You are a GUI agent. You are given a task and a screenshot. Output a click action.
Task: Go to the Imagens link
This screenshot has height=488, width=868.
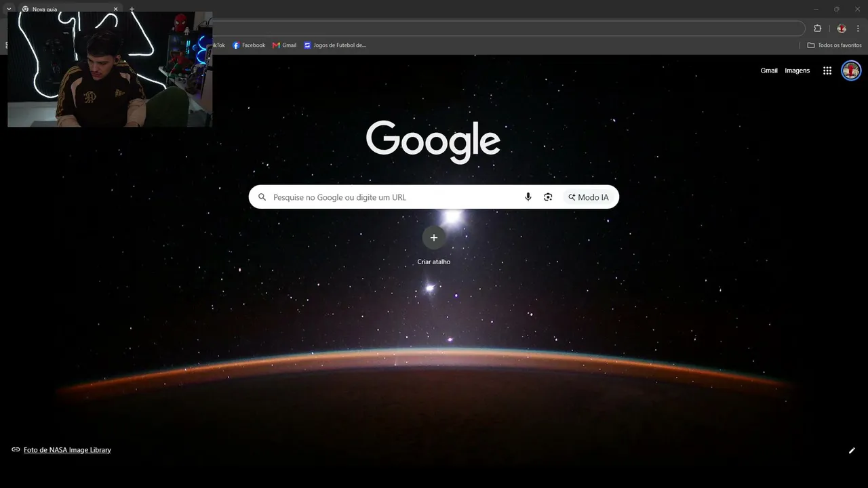(797, 70)
